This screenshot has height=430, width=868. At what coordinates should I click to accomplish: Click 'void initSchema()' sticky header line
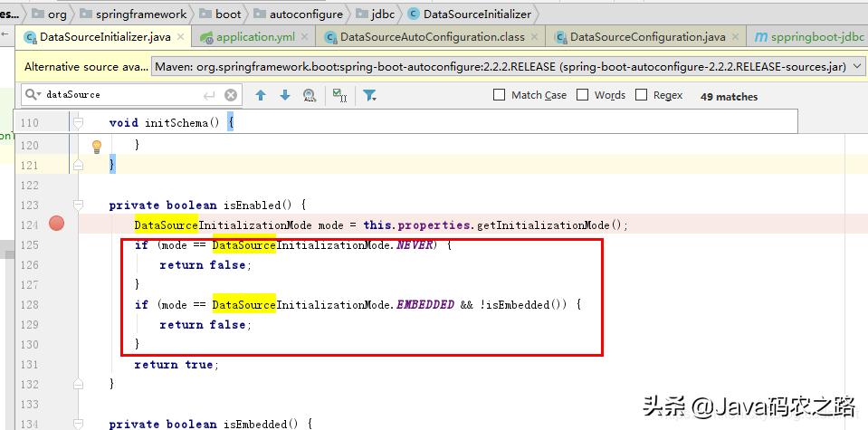(x=172, y=123)
